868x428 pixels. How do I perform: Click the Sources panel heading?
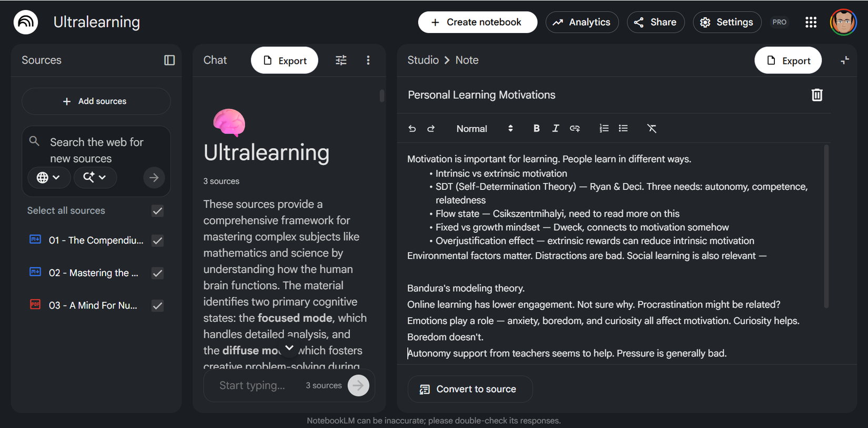42,60
